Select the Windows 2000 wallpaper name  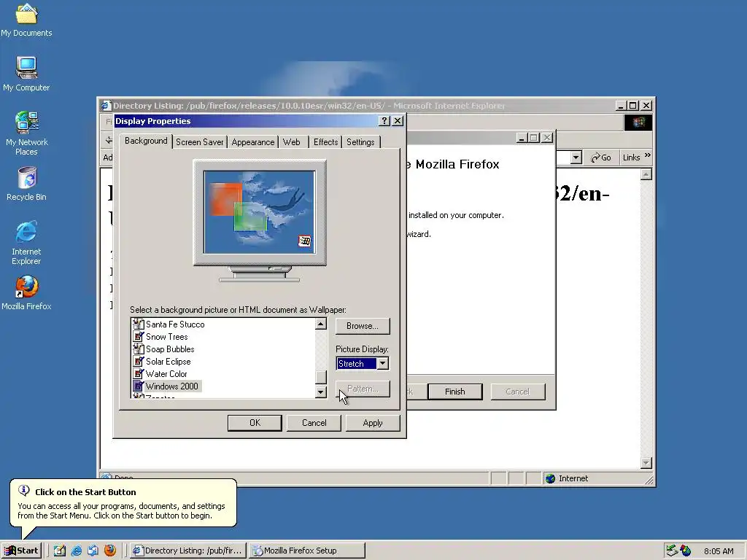point(172,386)
